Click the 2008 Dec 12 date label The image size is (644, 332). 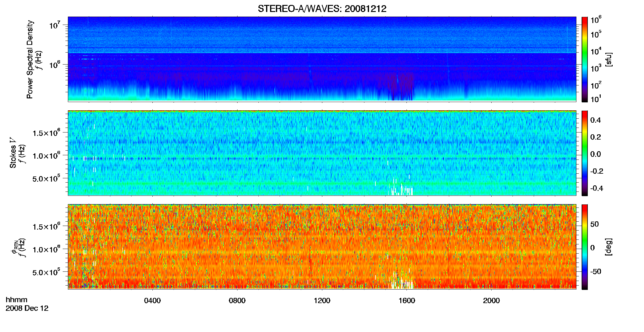27,308
